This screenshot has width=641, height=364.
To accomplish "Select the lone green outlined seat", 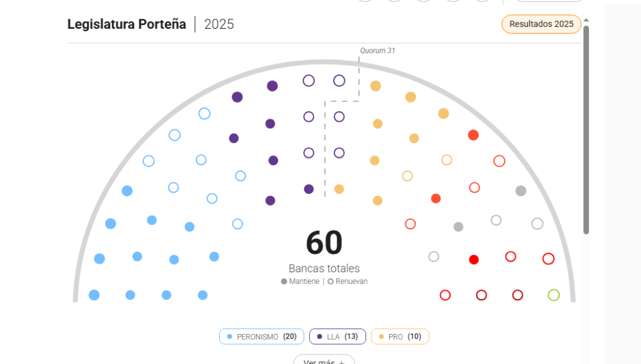I will pyautogui.click(x=553, y=295).
